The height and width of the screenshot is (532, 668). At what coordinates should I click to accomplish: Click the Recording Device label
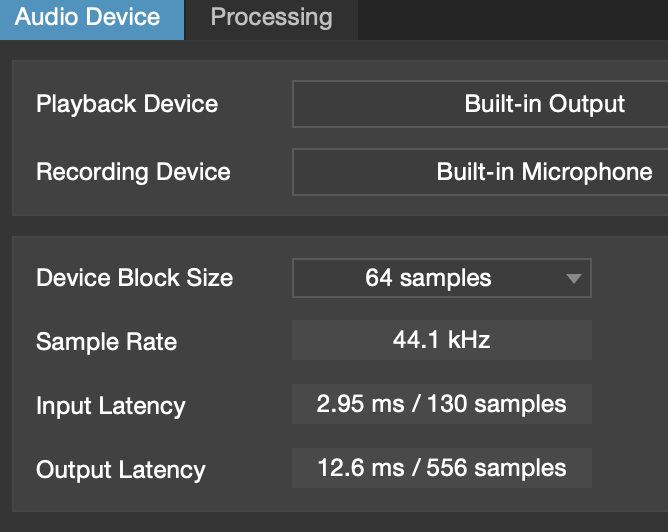pyautogui.click(x=133, y=172)
